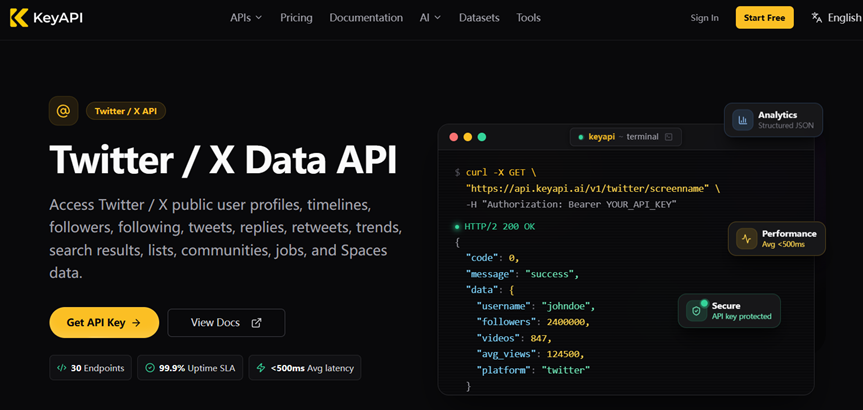This screenshot has width=863, height=410.
Task: Expand the APIs dropdown menu
Action: (246, 18)
